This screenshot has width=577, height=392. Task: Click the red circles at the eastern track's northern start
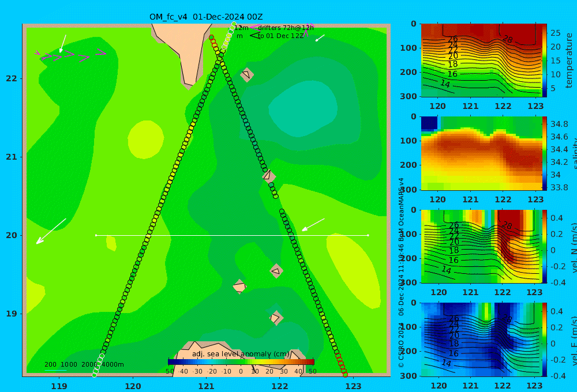213,42
